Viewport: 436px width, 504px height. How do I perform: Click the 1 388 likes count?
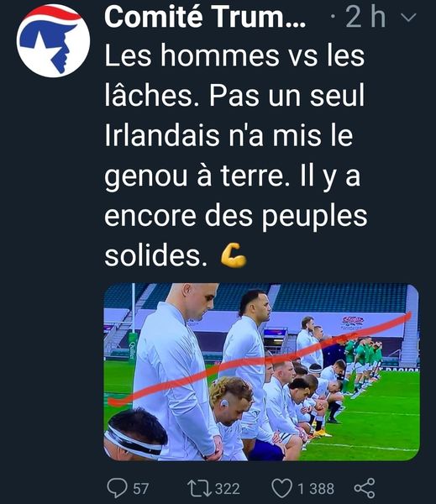[x=316, y=489]
